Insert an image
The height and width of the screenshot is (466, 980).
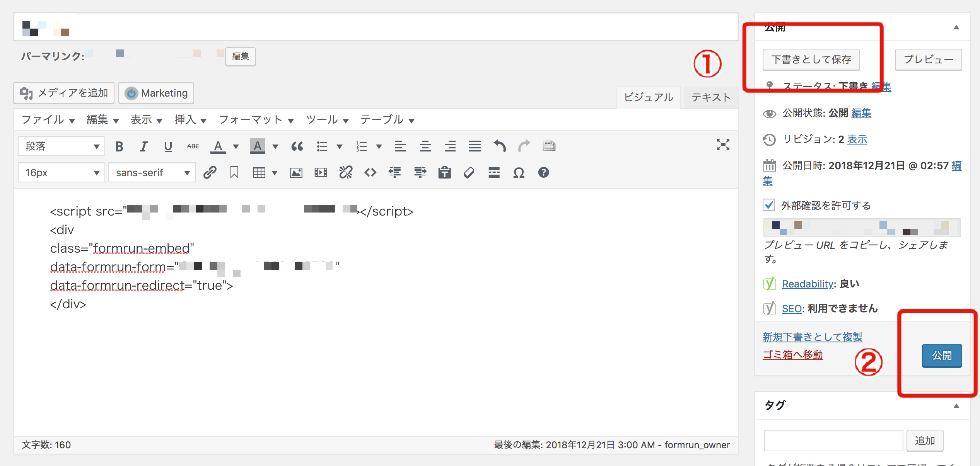click(x=296, y=172)
